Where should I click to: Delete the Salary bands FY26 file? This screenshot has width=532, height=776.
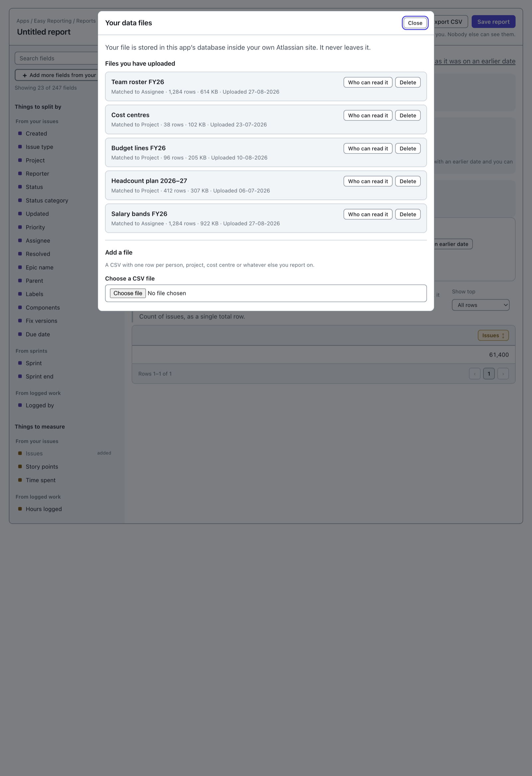[408, 214]
